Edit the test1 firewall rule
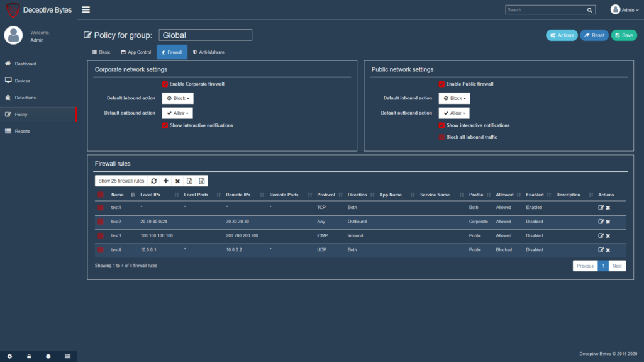This screenshot has width=644, height=362. (601, 208)
